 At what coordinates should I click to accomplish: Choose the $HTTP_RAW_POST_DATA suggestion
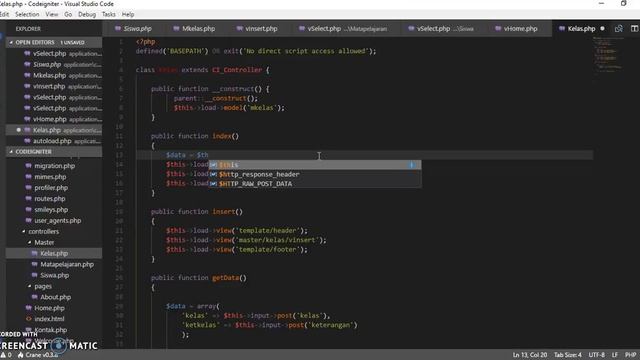coord(315,184)
